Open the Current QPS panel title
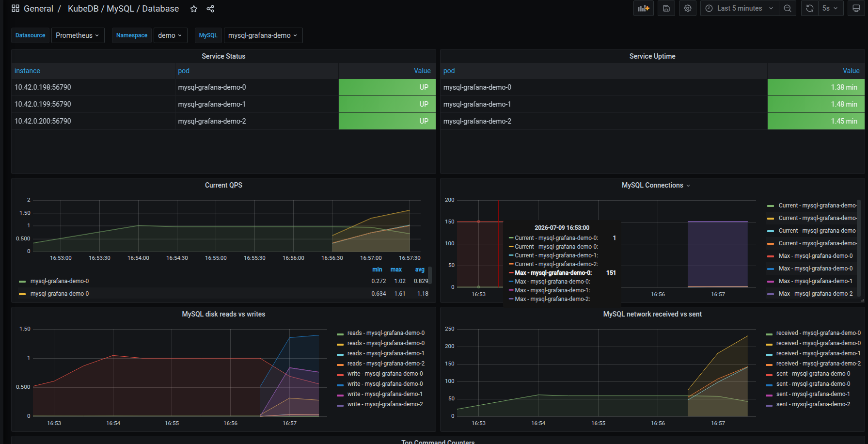The image size is (868, 444). point(223,185)
